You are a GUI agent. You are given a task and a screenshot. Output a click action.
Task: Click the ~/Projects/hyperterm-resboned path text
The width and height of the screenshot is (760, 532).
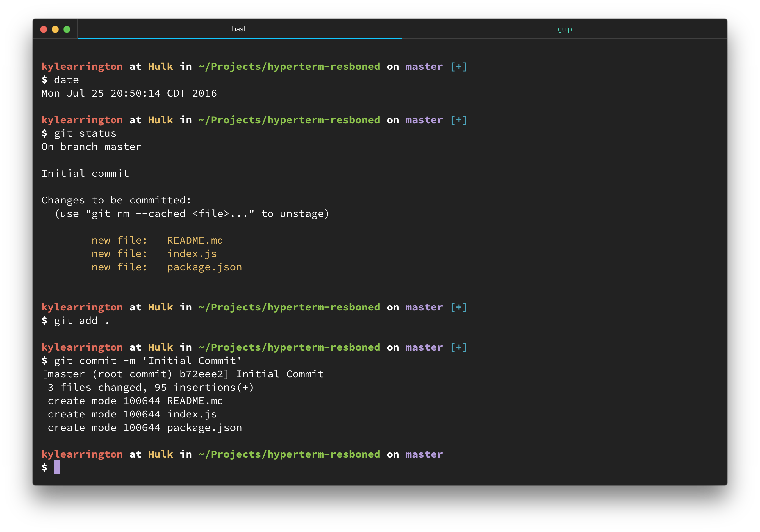tap(289, 66)
